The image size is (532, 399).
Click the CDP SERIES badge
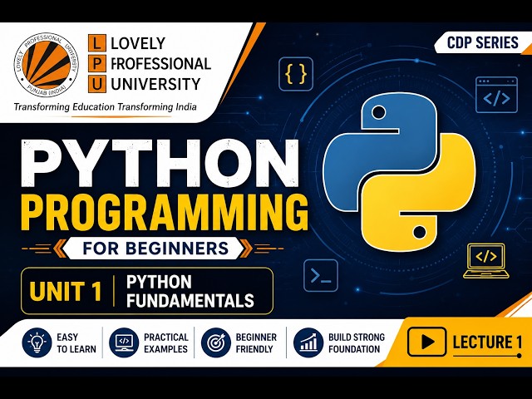(482, 42)
